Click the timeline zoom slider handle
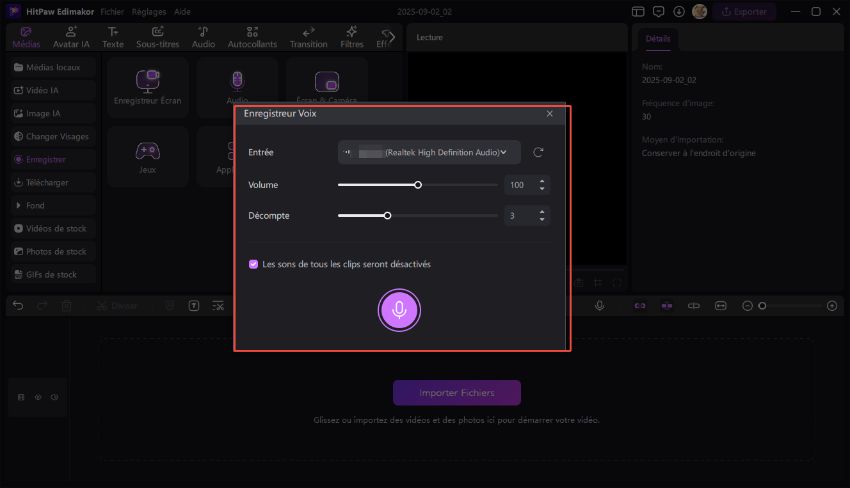This screenshot has width=850, height=488. click(762, 306)
